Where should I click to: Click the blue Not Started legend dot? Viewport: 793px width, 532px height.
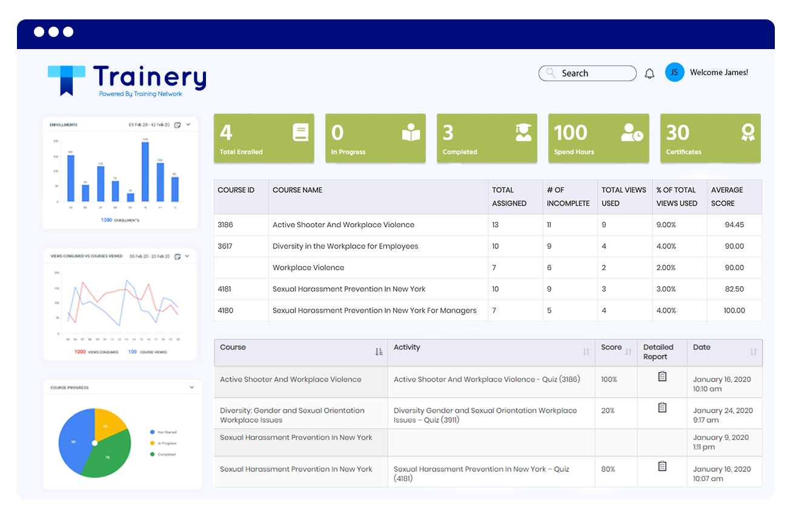coord(152,432)
